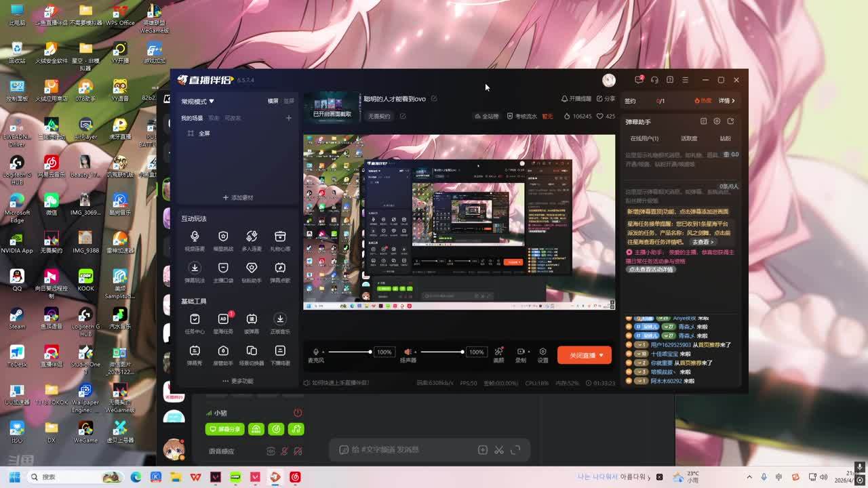
Task: Open 视频连麦 video co-stream tool
Action: pyautogui.click(x=195, y=239)
